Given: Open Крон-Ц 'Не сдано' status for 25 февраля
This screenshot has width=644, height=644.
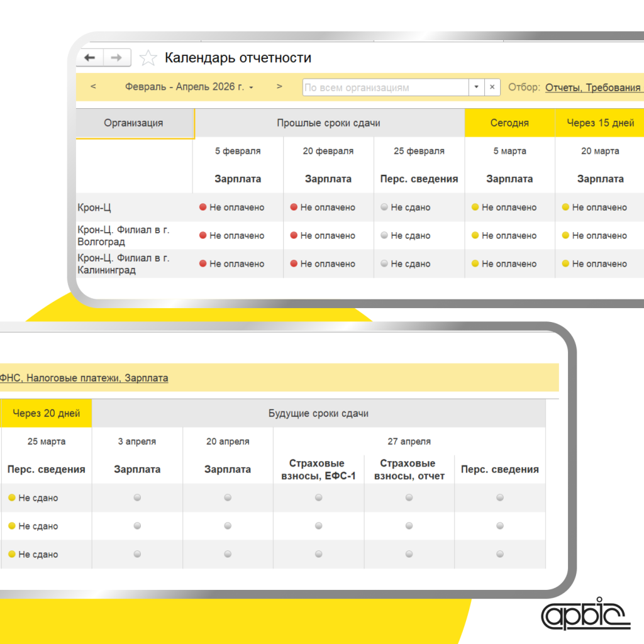Looking at the screenshot, I should tap(409, 208).
